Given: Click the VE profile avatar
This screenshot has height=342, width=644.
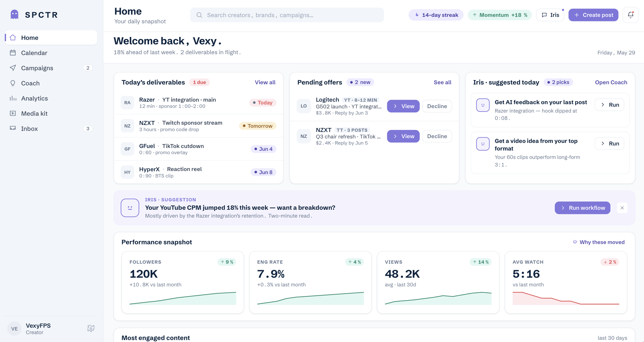Looking at the screenshot, I should point(14,329).
